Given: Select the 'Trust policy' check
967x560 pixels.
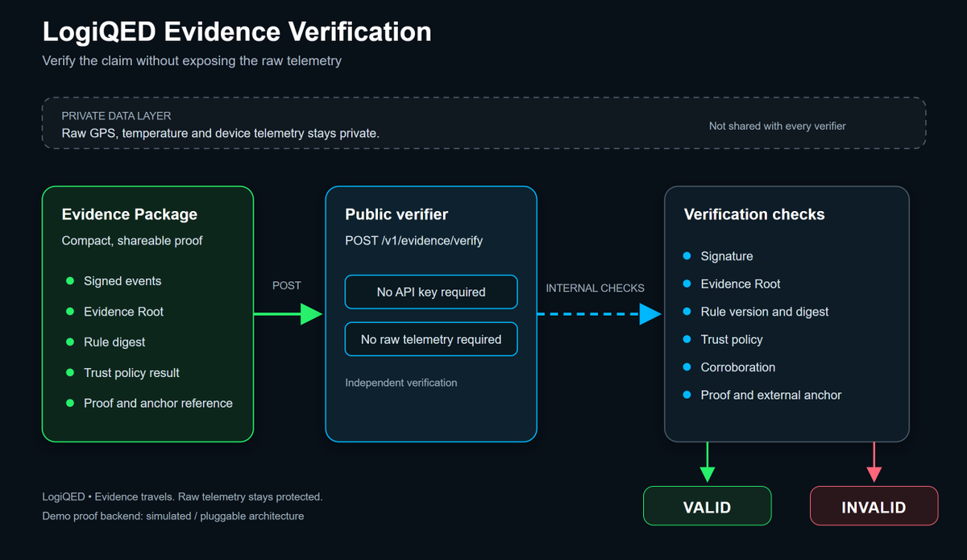Looking at the screenshot, I should click(x=732, y=339).
